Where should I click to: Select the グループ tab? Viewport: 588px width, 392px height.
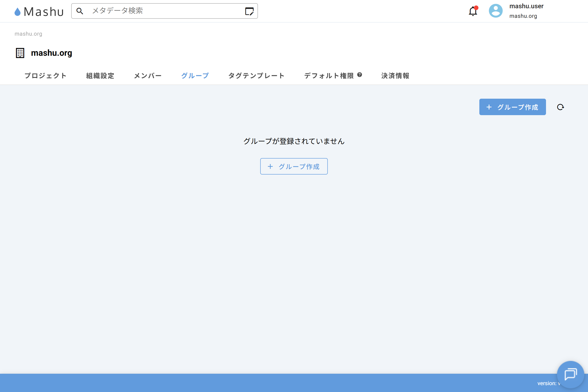195,76
